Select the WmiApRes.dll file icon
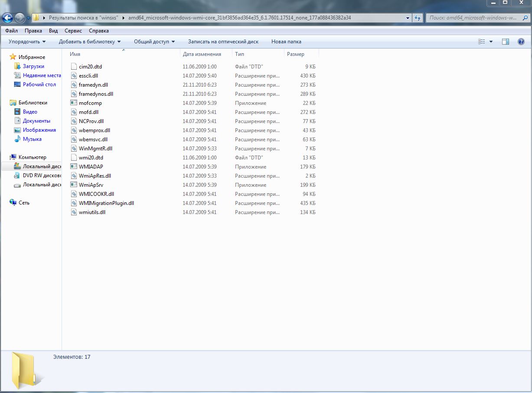 [x=74, y=175]
